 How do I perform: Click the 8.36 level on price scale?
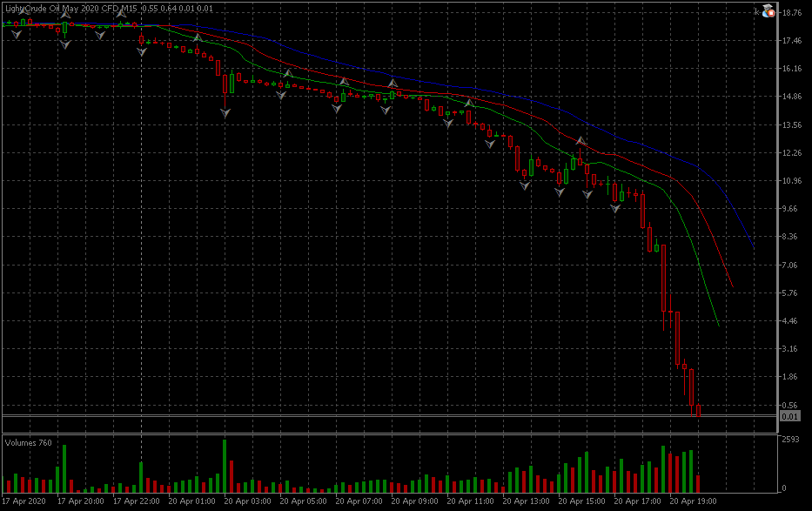(790, 237)
